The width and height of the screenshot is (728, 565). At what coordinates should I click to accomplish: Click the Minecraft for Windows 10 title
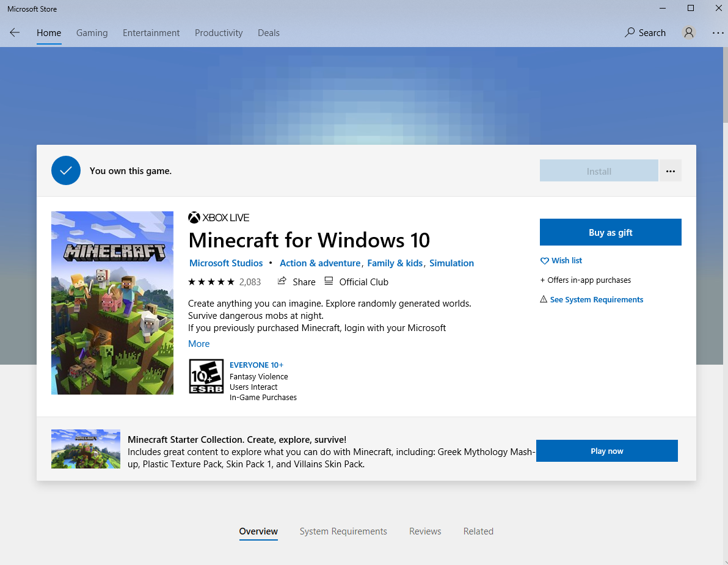[309, 240]
